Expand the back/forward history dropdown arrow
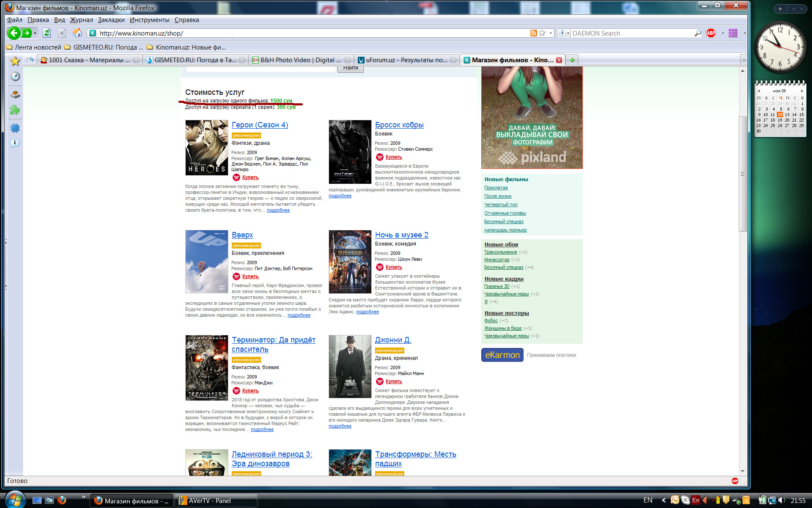 tap(35, 33)
